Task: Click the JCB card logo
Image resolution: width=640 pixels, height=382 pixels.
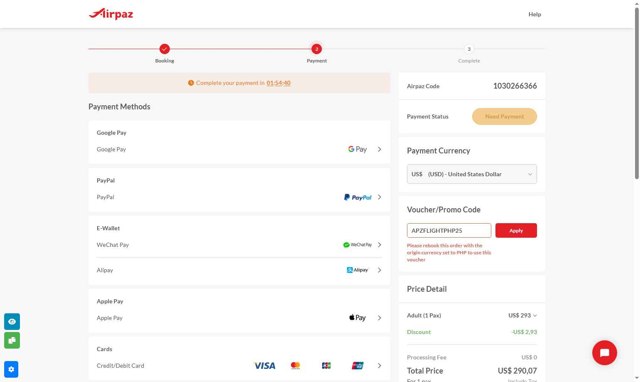Action: pos(326,366)
